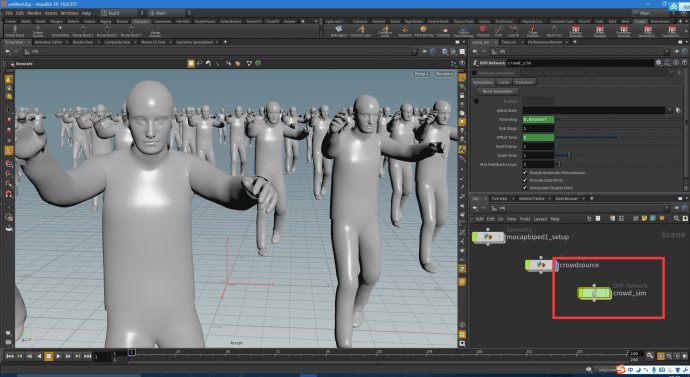
Task: Switch to the Material Palette tab
Action: point(532,198)
